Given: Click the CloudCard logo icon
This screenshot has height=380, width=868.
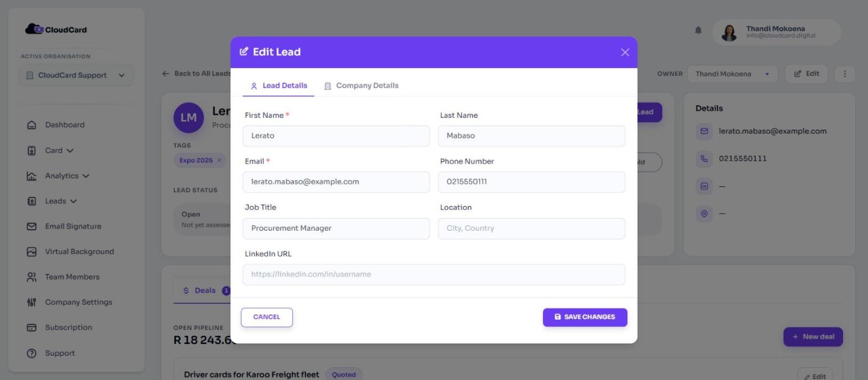Looking at the screenshot, I should point(34,29).
